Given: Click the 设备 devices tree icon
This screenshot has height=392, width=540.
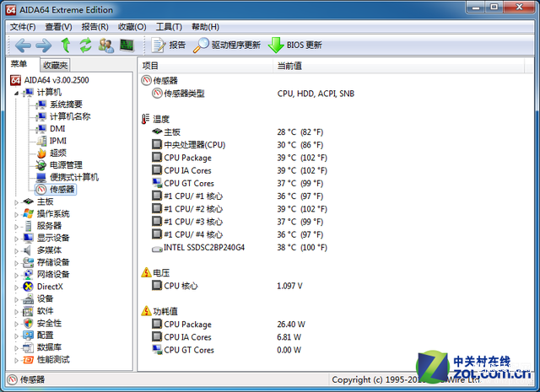Looking at the screenshot, I should point(28,299).
